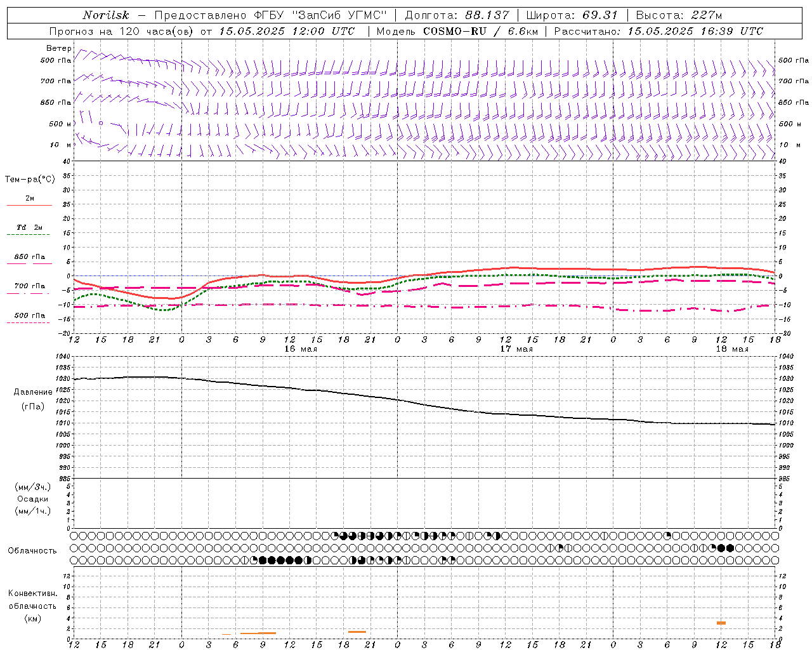The height and width of the screenshot is (650, 812).
Task: Click the orange convective bar near 9h 16 мая
Action: (258, 633)
